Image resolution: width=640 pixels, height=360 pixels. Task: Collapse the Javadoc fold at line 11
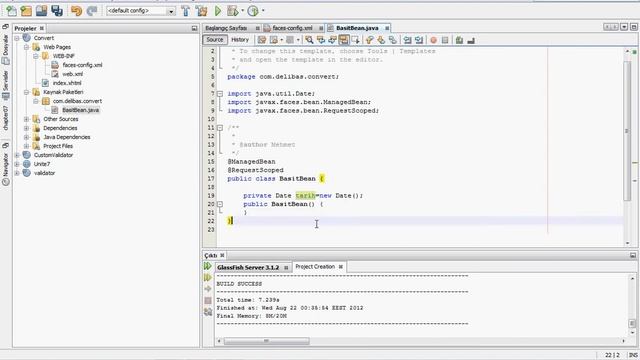(x=220, y=128)
